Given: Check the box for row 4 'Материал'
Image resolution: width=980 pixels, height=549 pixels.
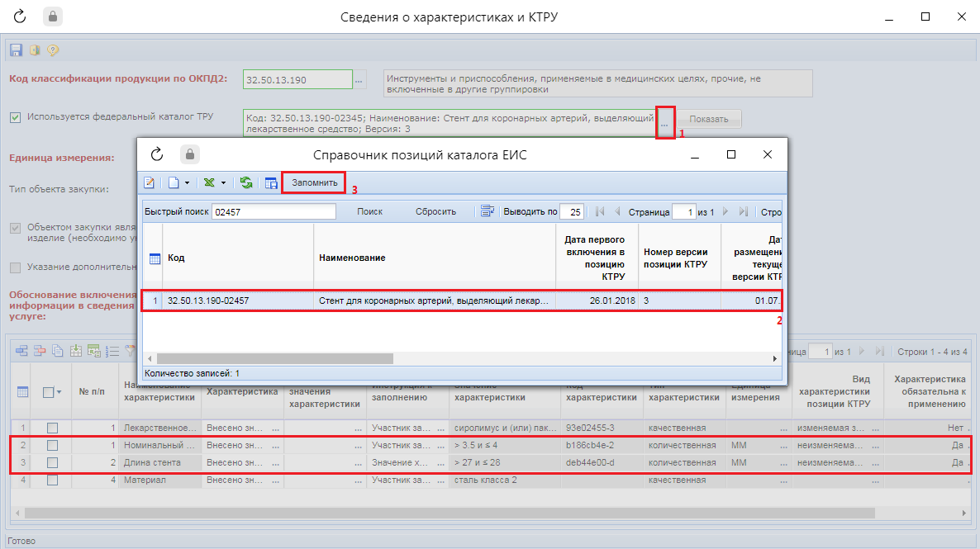Looking at the screenshot, I should pyautogui.click(x=53, y=480).
